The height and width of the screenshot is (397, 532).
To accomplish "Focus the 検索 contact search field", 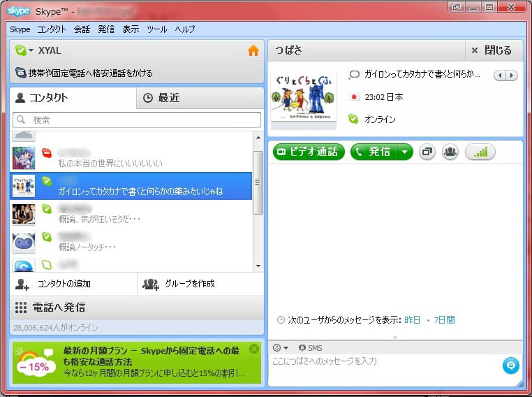I will click(x=137, y=120).
